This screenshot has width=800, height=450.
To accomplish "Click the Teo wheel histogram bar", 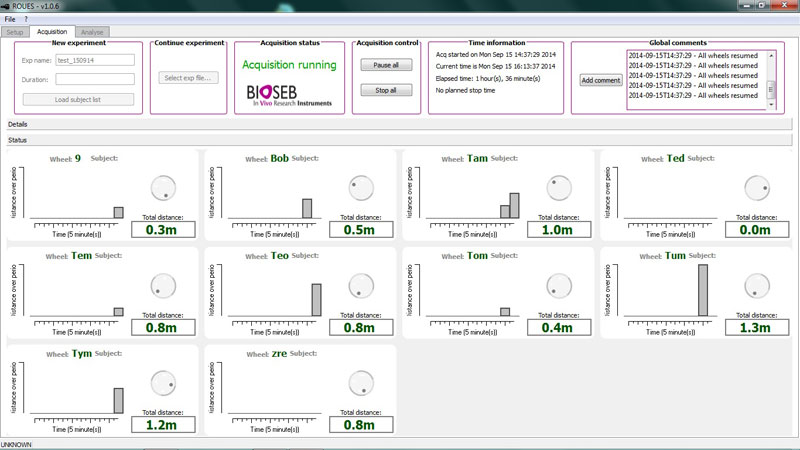I will [x=316, y=300].
